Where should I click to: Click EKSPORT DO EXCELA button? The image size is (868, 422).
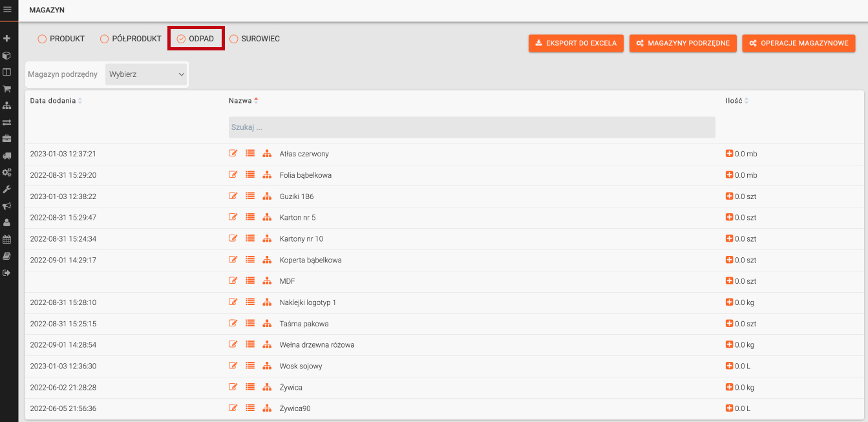[576, 43]
